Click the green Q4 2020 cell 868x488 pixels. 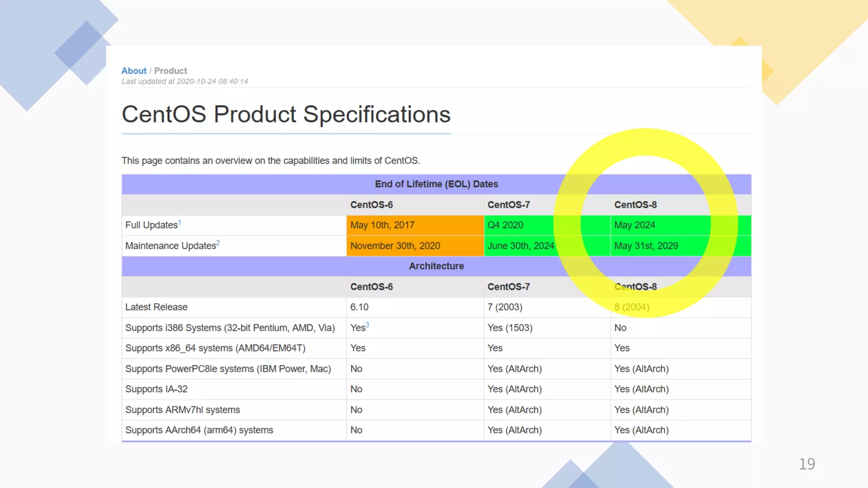505,225
